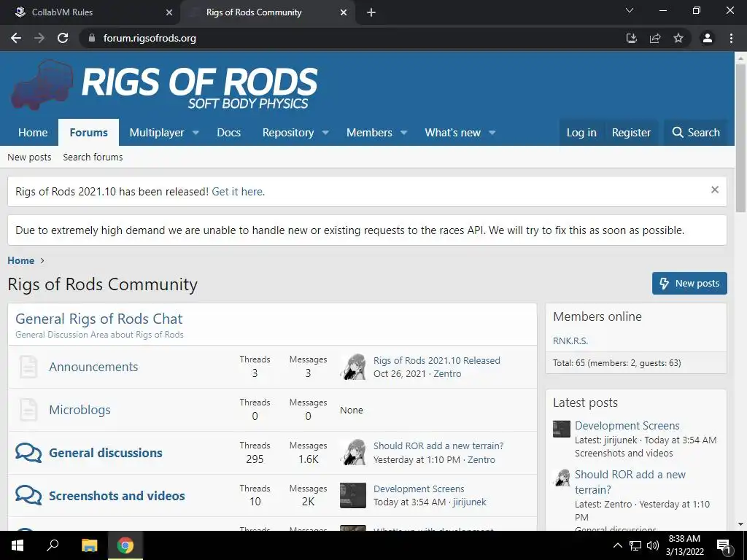Open a new tab with the plus icon
Viewport: 747px width, 560px height.
coord(371,12)
